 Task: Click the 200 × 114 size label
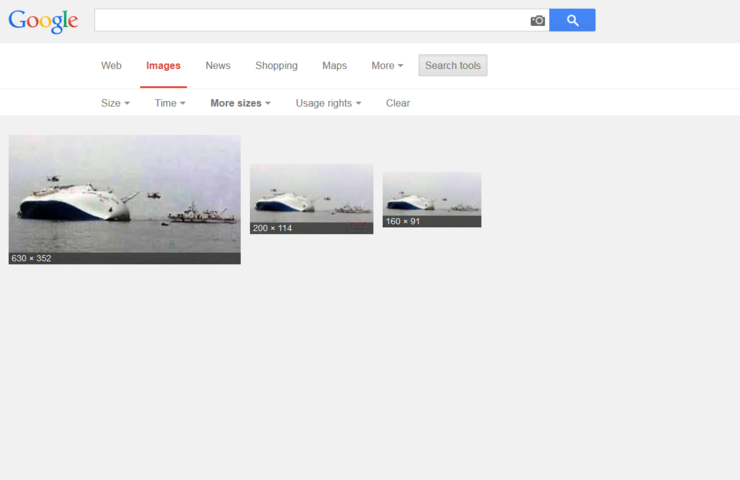(x=272, y=228)
